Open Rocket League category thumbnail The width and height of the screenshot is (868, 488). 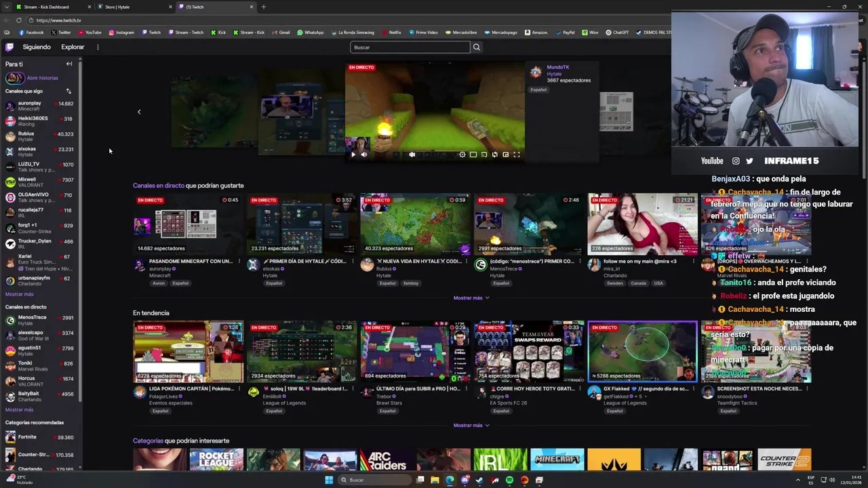click(216, 460)
